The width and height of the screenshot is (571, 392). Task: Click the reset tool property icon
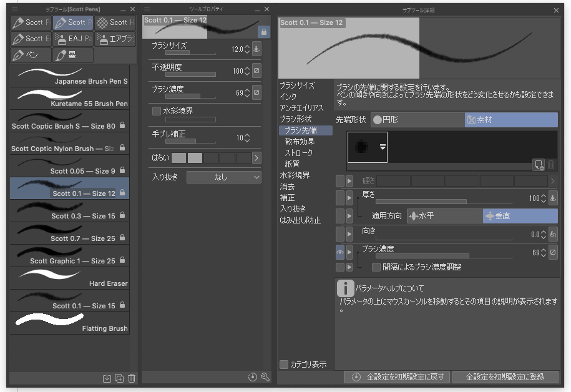(x=252, y=377)
